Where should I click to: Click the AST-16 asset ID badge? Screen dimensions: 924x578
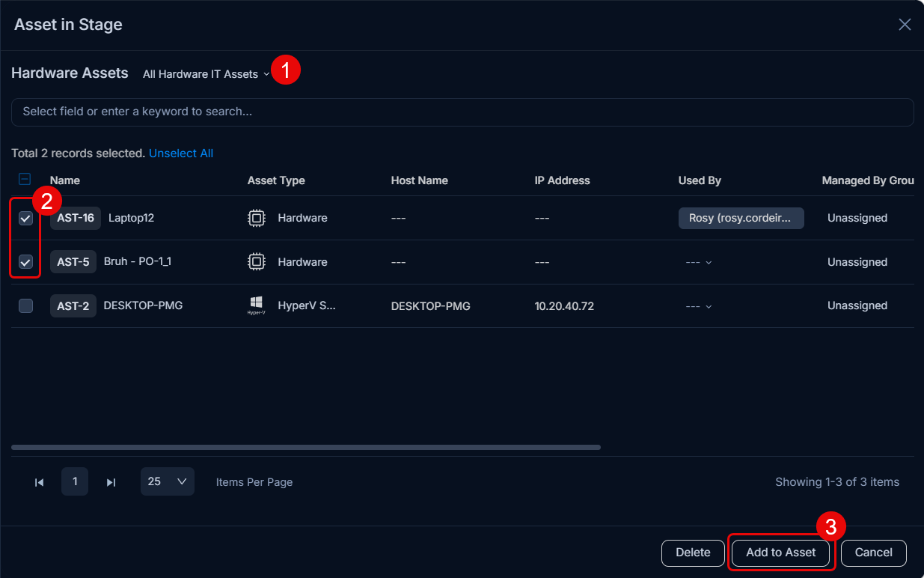point(76,218)
